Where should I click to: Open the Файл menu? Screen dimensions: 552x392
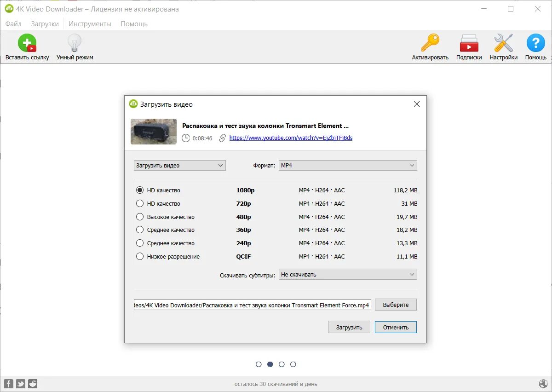[13, 24]
